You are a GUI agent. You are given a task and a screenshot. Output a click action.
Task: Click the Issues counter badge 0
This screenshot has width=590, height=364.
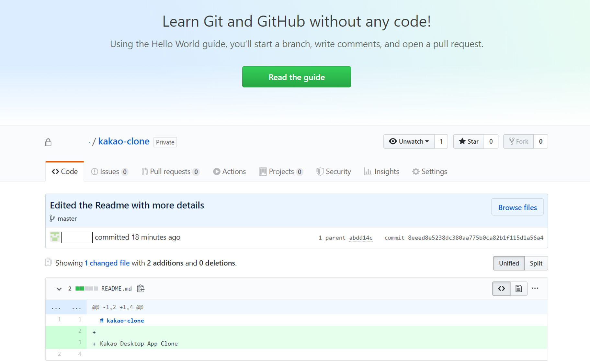[x=125, y=172]
